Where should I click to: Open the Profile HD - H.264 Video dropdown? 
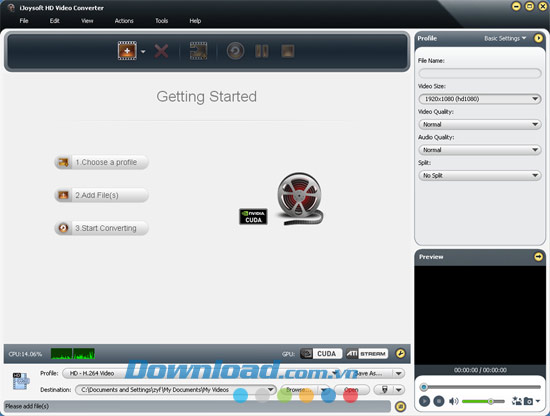pyautogui.click(x=202, y=373)
